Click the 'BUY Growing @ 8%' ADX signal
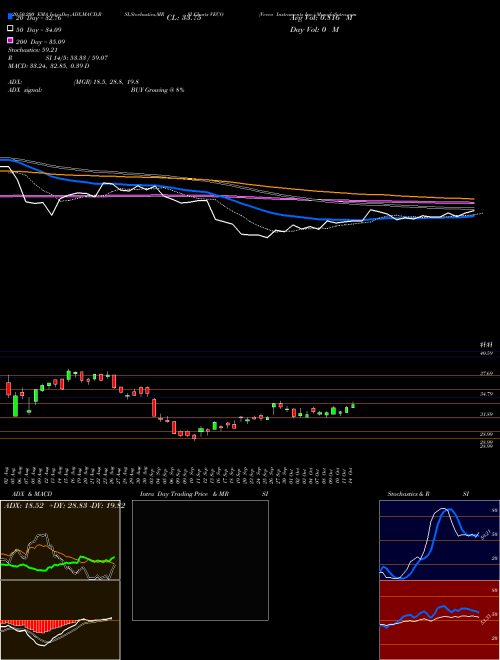This screenshot has width=500, height=660. tap(157, 90)
